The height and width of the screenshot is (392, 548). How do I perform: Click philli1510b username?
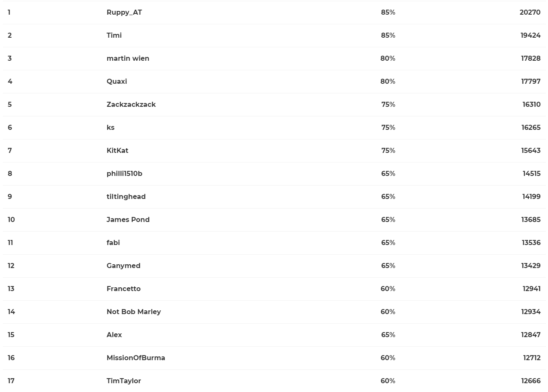tap(124, 173)
